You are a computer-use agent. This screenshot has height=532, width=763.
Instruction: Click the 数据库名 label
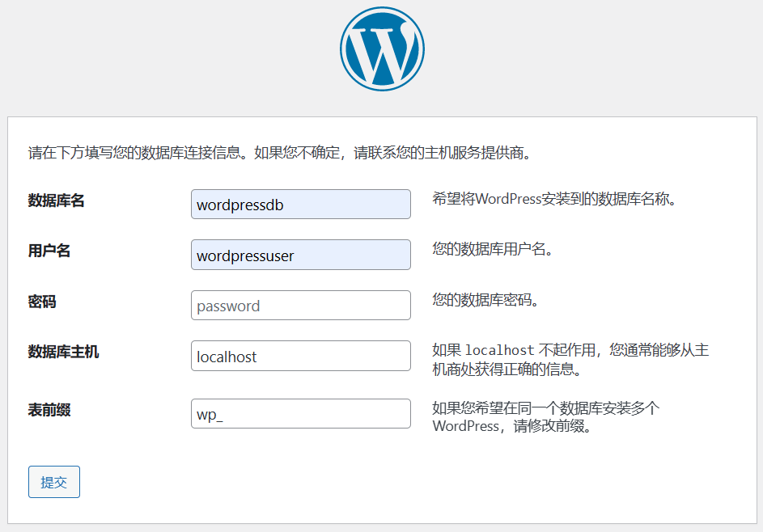pos(56,201)
